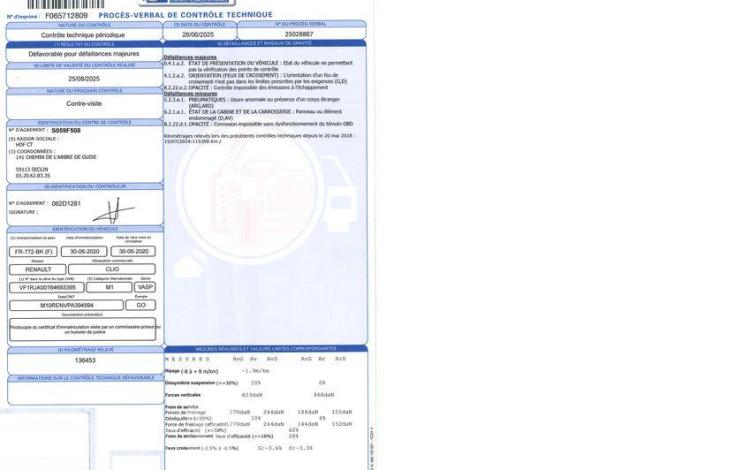Click the "RENAULT" brand field
This screenshot has height=470, width=750.
[x=38, y=269]
